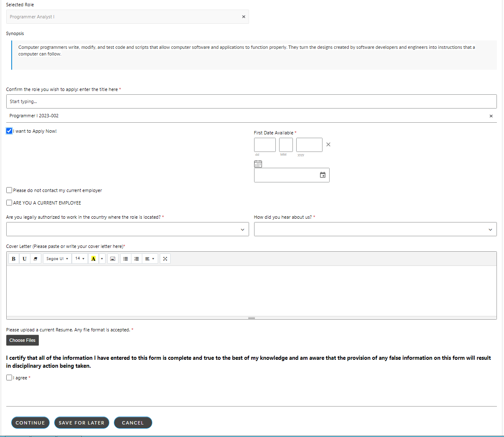
Task: Check Please do not contact my current employer
Action: coord(9,190)
